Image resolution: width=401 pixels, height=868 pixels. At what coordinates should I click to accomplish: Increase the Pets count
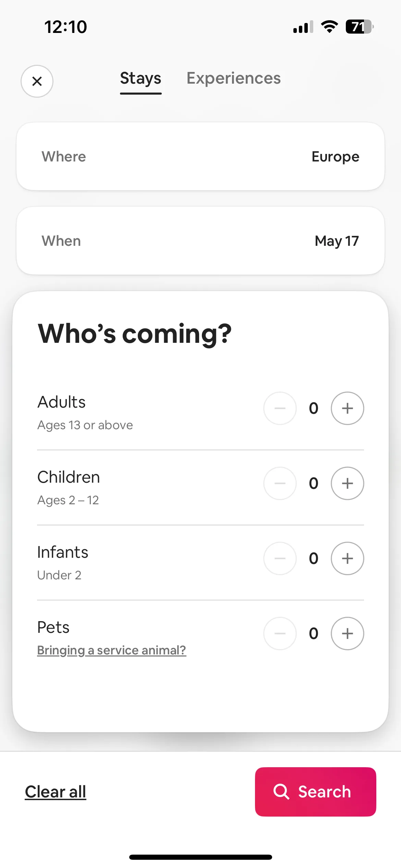pos(347,634)
